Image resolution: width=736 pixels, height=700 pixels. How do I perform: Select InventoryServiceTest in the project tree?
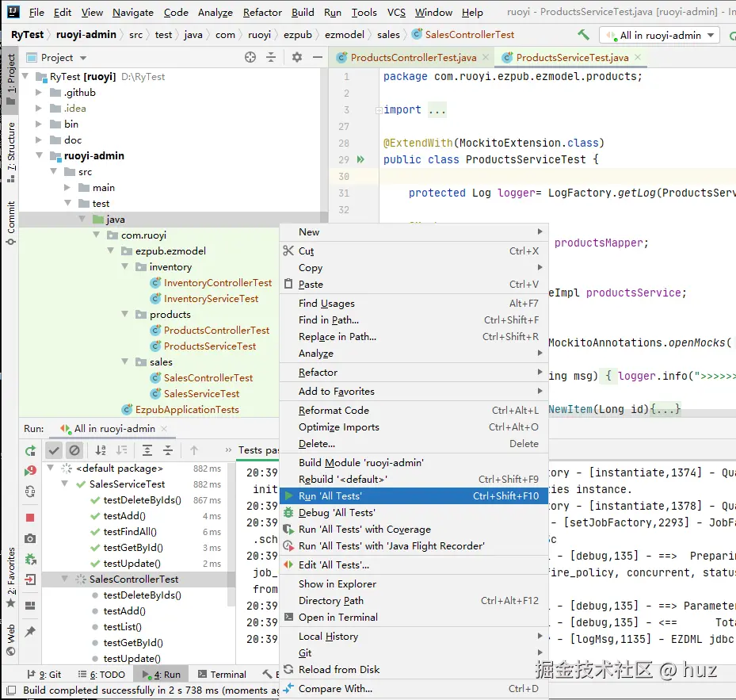(x=211, y=299)
